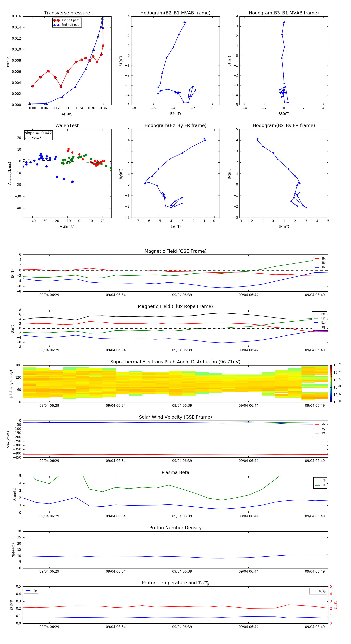Image resolution: width=351 pixels, height=644 pixels.
Task: Click |B| legend entry in Flux Rope plot
Action: tap(320, 327)
